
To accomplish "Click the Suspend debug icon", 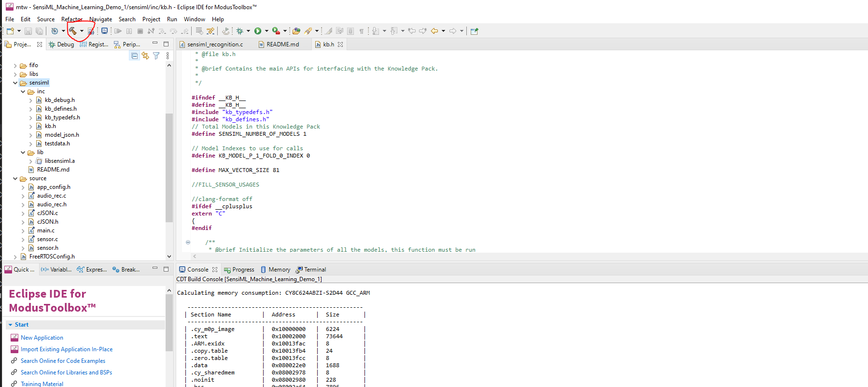I will 129,31.
